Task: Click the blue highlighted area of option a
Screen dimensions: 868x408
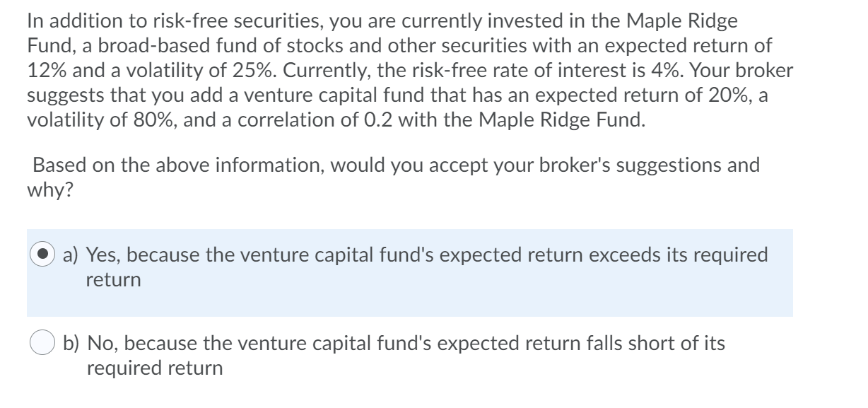Action: pyautogui.click(x=410, y=273)
